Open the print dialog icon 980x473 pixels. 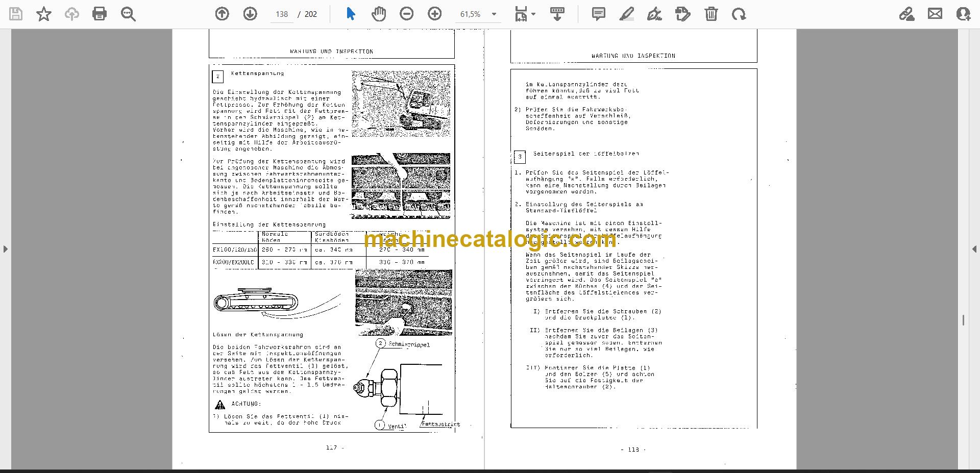[100, 14]
